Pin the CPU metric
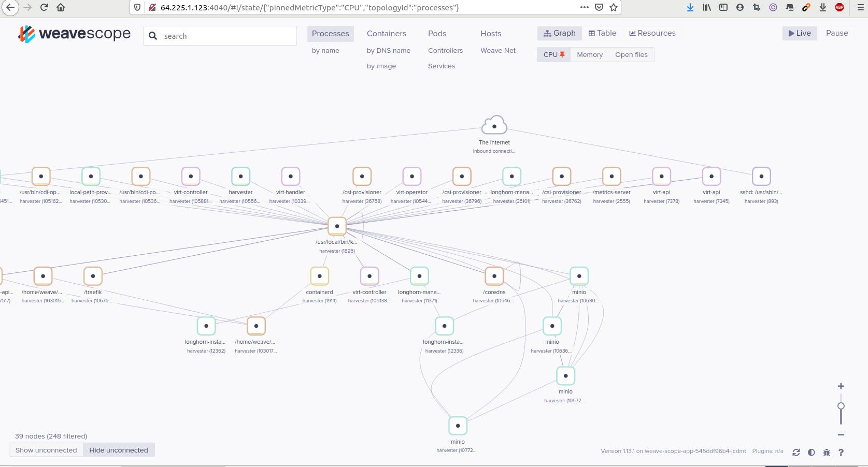The height and width of the screenshot is (467, 868). [554, 54]
